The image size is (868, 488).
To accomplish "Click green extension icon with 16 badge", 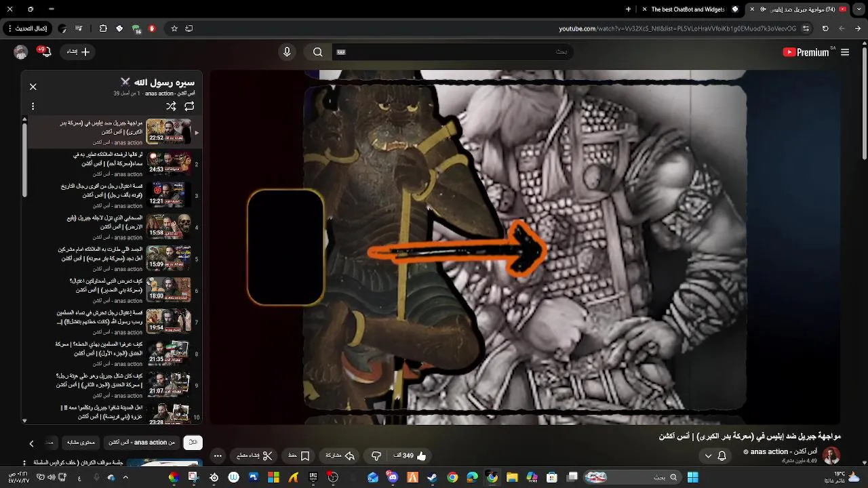I will pos(136,28).
